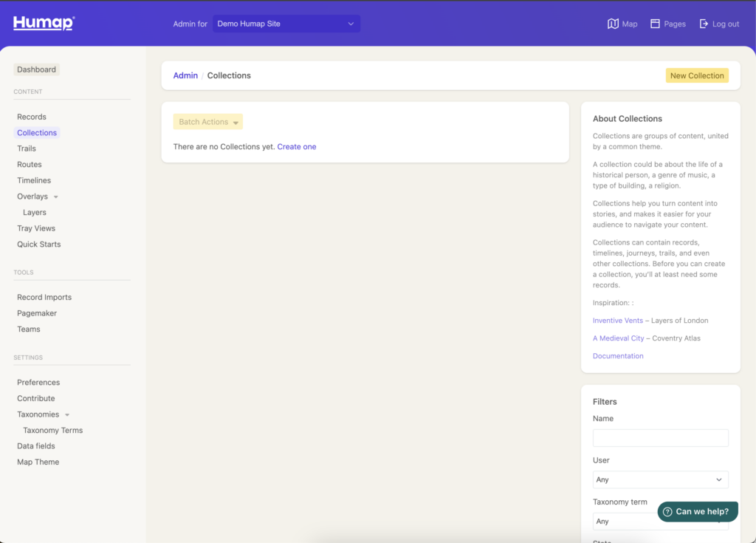Expand the Overlays arrow in sidebar
The image size is (756, 543).
(x=56, y=197)
